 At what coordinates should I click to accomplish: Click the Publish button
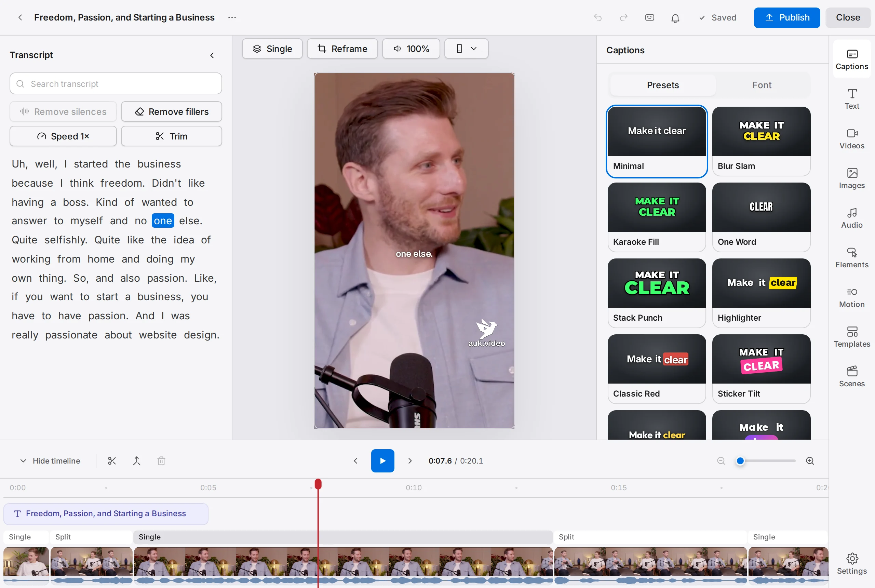[786, 18]
